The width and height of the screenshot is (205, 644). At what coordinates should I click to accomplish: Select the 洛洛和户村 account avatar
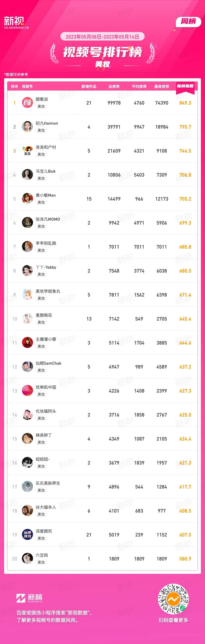27,151
